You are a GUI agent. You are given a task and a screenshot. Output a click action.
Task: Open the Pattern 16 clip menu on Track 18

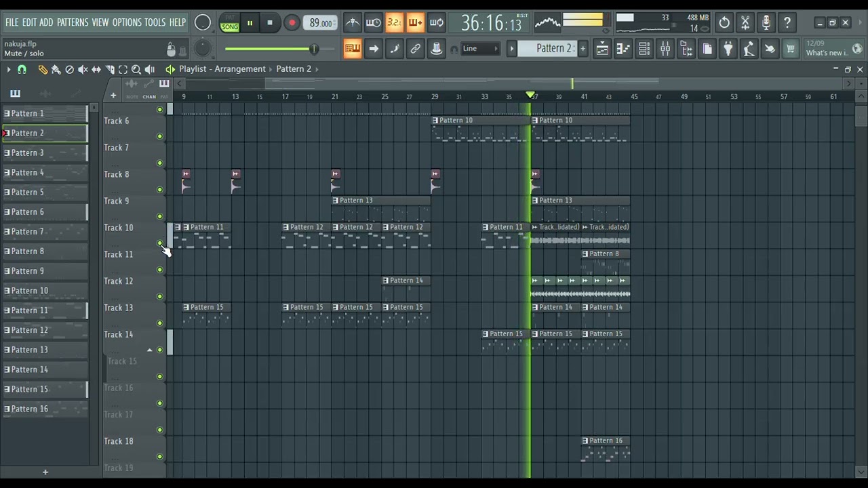pos(585,441)
